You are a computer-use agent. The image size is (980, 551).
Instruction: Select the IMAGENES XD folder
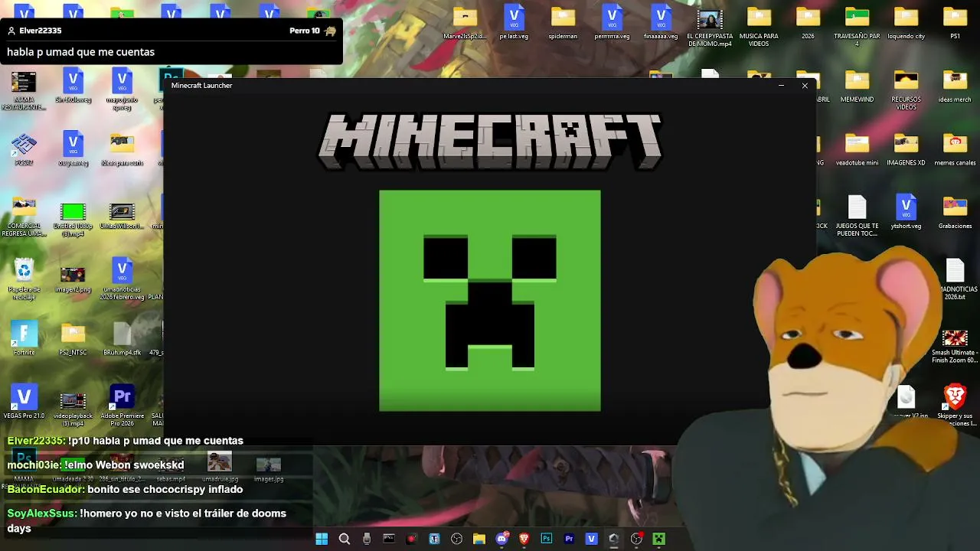[x=906, y=149]
